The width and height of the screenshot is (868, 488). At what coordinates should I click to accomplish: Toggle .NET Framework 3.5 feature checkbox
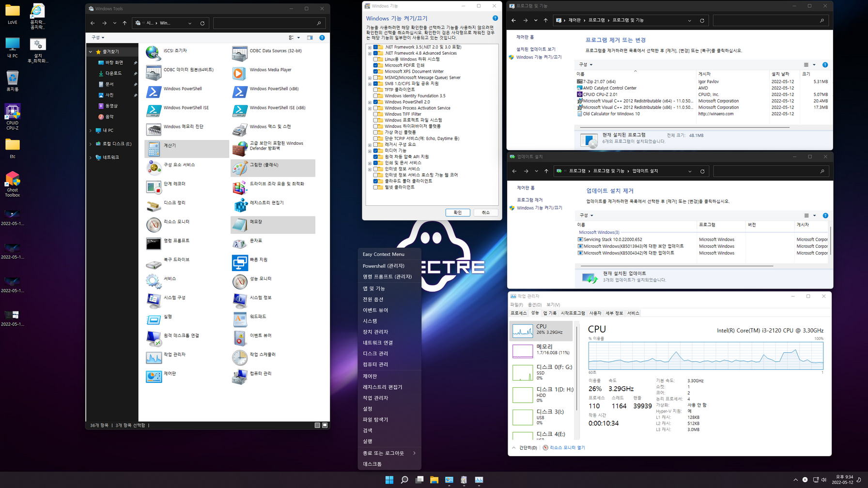tap(375, 47)
